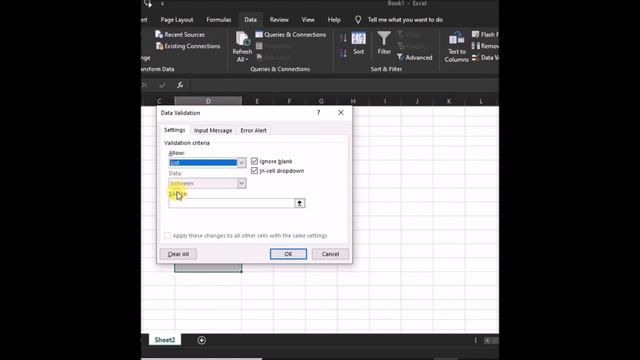Toggle the Ignore blank checkbox
Screen dimensions: 640x360
[x=254, y=161]
